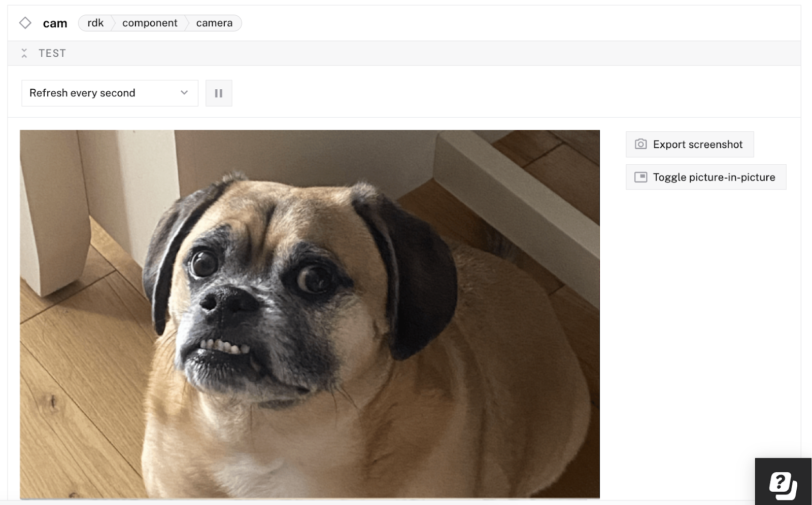Click Export screenshot button
This screenshot has width=812, height=505.
click(x=690, y=145)
